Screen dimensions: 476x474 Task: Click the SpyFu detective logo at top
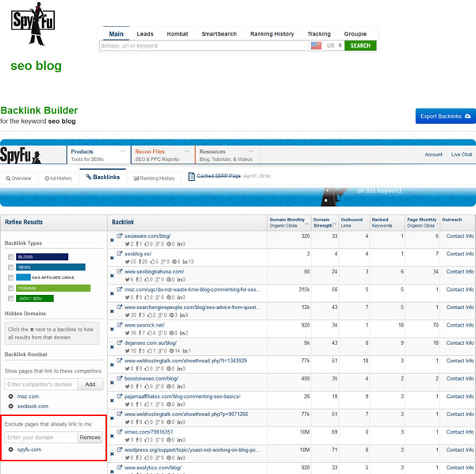[x=33, y=24]
